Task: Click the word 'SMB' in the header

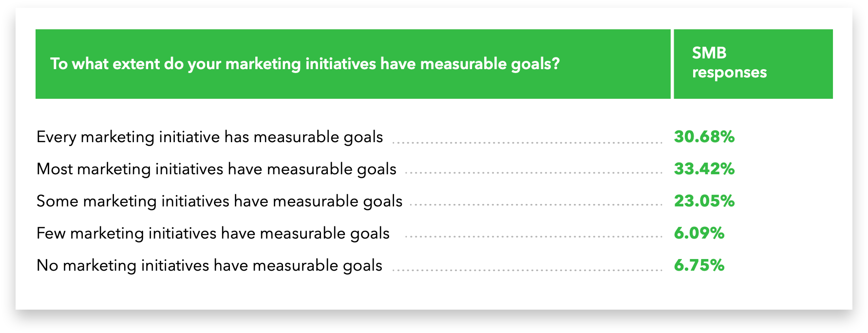Action: 709,53
